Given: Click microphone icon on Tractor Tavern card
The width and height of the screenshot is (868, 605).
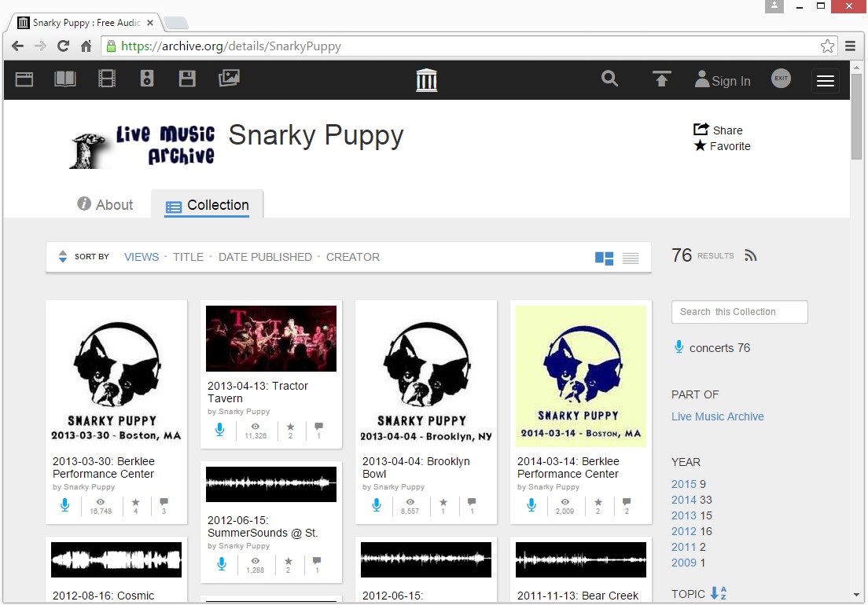Looking at the screenshot, I should pyautogui.click(x=220, y=430).
